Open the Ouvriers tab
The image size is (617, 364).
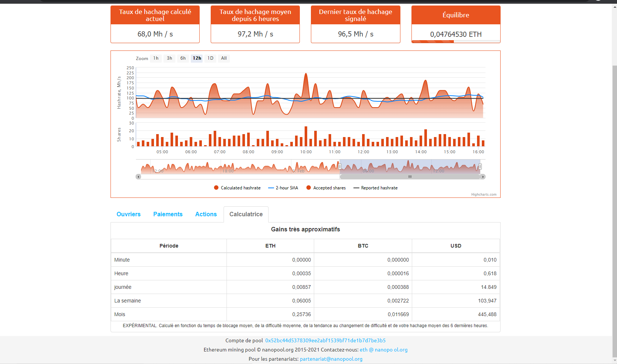click(129, 214)
